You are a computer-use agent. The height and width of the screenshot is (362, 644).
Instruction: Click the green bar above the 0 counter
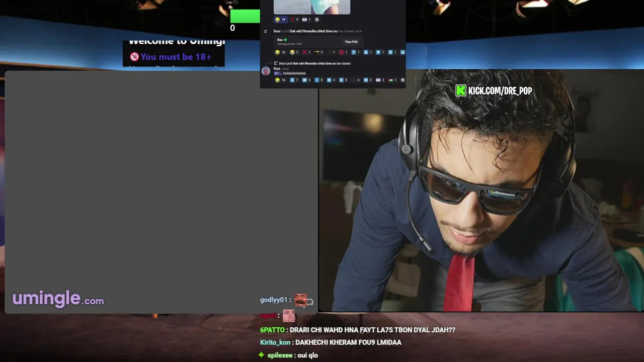click(x=245, y=16)
